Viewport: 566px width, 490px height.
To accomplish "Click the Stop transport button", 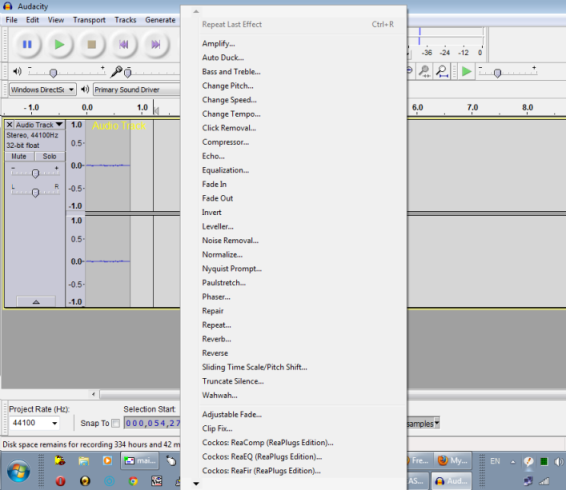I will [x=92, y=44].
